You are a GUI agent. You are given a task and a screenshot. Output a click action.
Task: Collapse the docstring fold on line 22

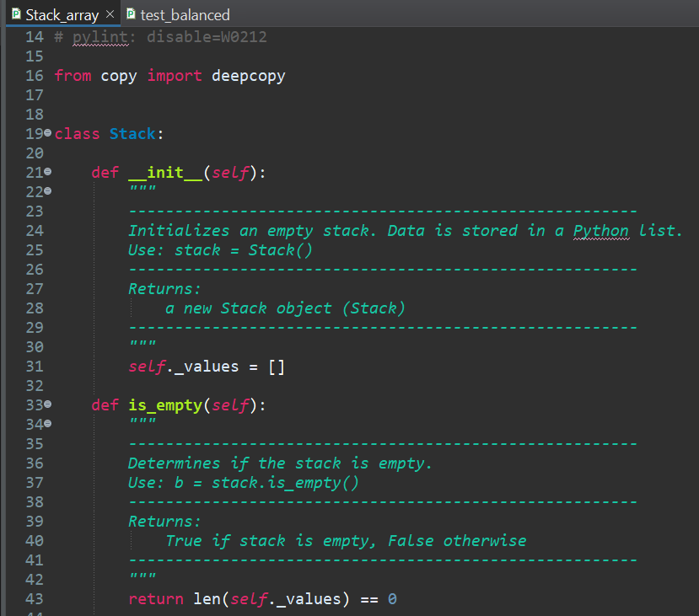coord(48,190)
